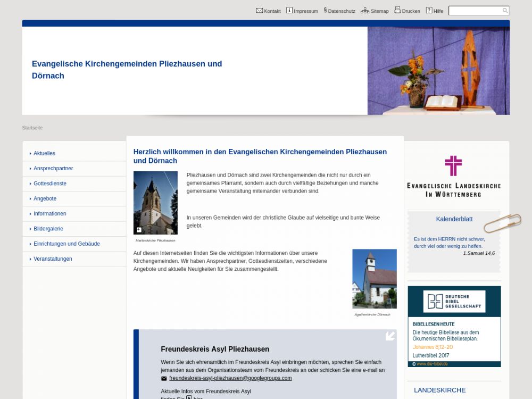Image resolution: width=532 pixels, height=399 pixels.
Task: Select Veranstaltungen in the left navigation
Action: point(53,259)
